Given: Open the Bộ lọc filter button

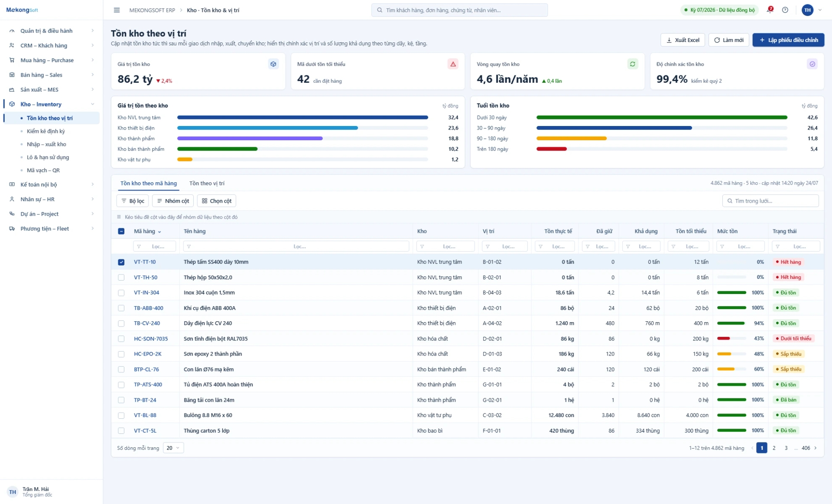Looking at the screenshot, I should tap(133, 201).
